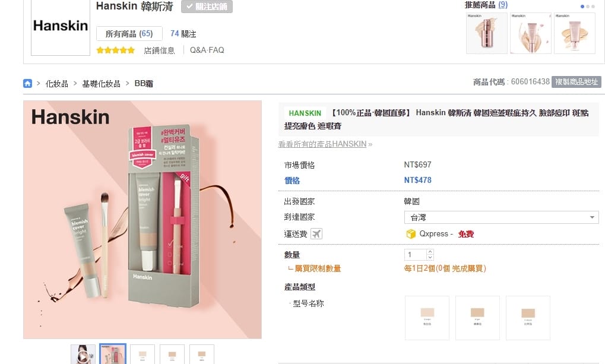Open the 到達國家 destination dropdown showing 台灣
The height and width of the screenshot is (364, 605).
tap(501, 217)
